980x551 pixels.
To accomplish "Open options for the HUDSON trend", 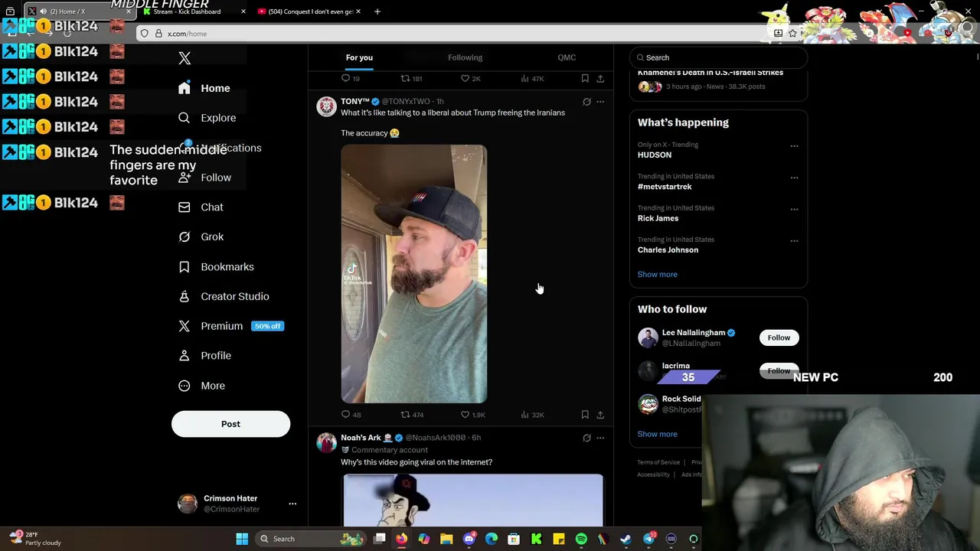I will [794, 145].
